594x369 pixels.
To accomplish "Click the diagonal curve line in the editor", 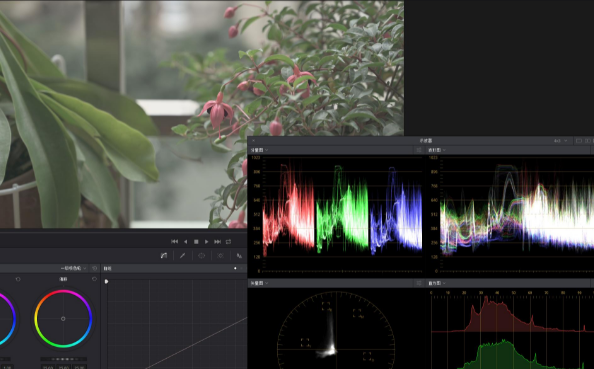I will [197, 343].
